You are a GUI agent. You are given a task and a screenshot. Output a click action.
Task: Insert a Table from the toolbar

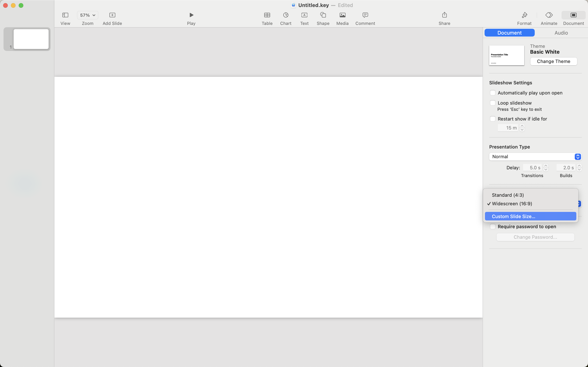point(267,15)
